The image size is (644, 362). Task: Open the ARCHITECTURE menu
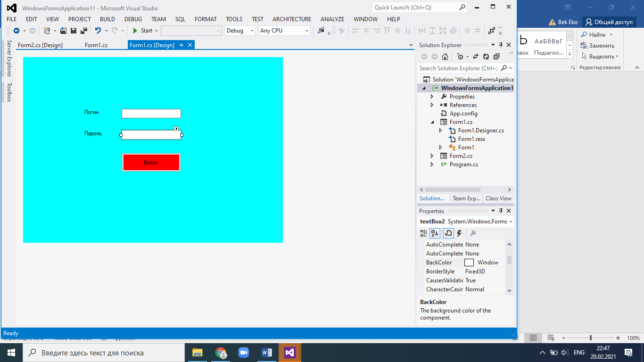292,19
